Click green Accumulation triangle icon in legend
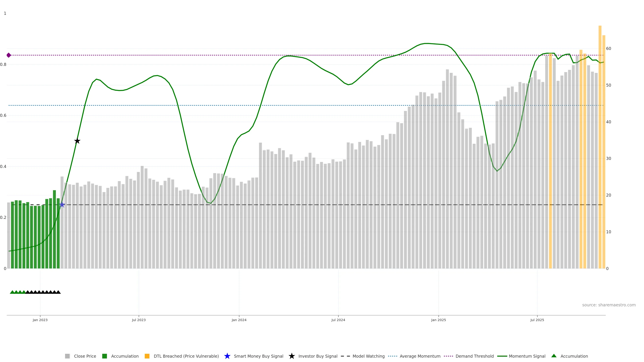The image size is (644, 362). pos(554,356)
